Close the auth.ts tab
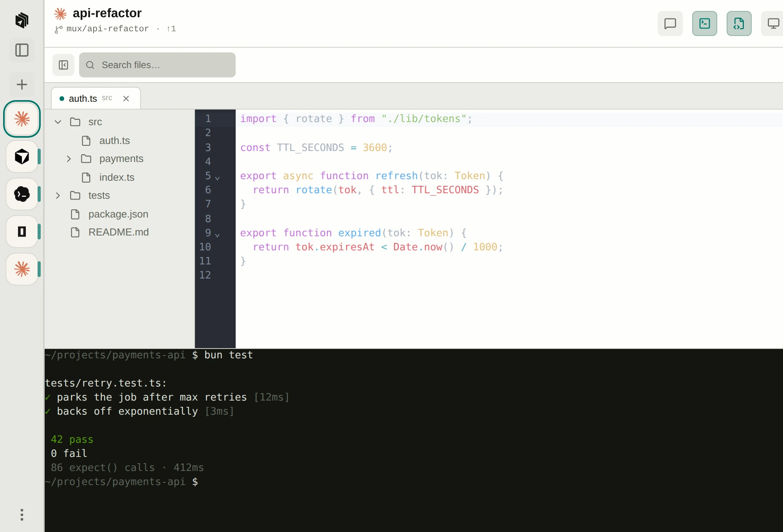783x532 pixels. pos(126,99)
